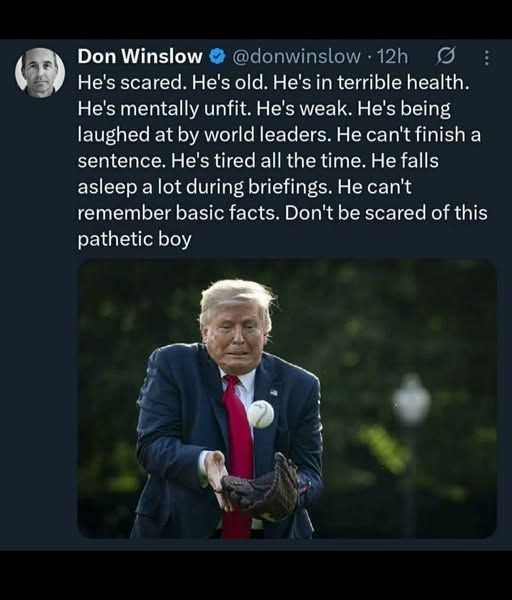Click the phrase "laughed at by world leaders"
The width and height of the screenshot is (512, 600).
click(204, 135)
